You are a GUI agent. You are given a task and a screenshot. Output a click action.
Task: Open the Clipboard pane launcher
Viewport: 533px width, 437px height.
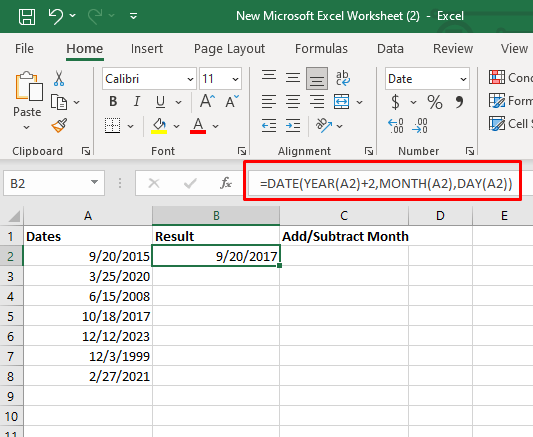(86, 151)
